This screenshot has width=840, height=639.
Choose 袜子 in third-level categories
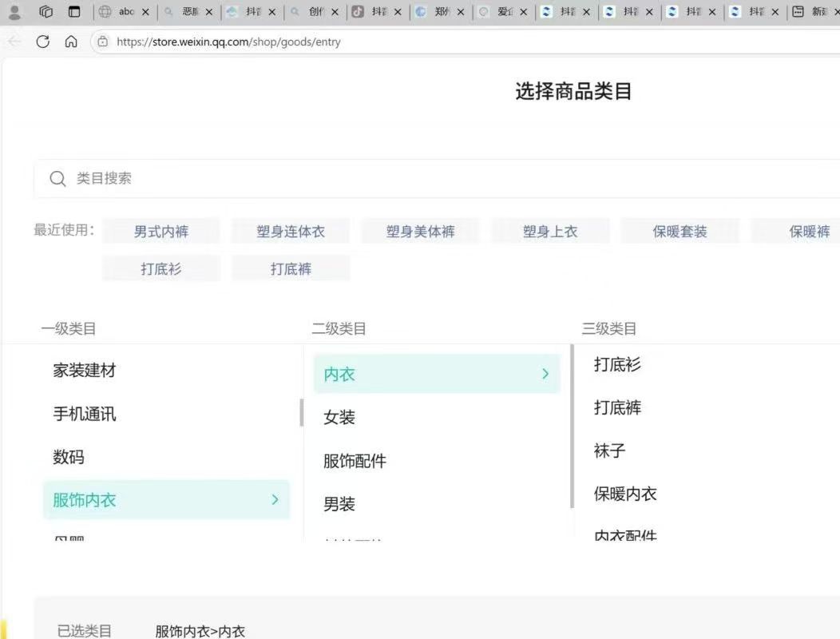tap(609, 451)
